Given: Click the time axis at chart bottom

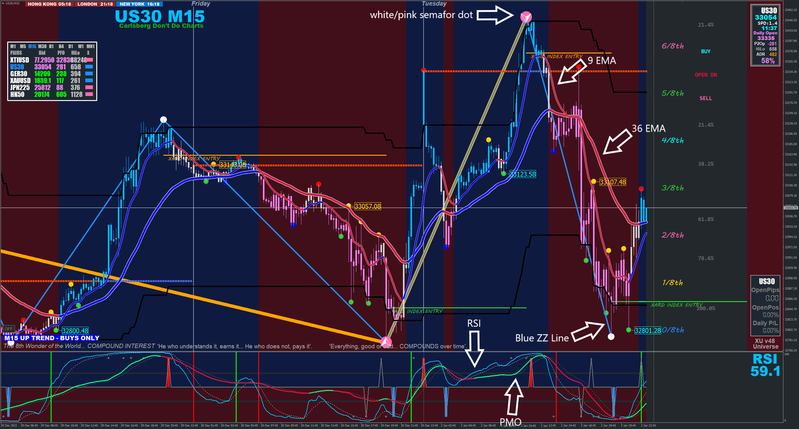Looking at the screenshot, I should tap(326, 425).
